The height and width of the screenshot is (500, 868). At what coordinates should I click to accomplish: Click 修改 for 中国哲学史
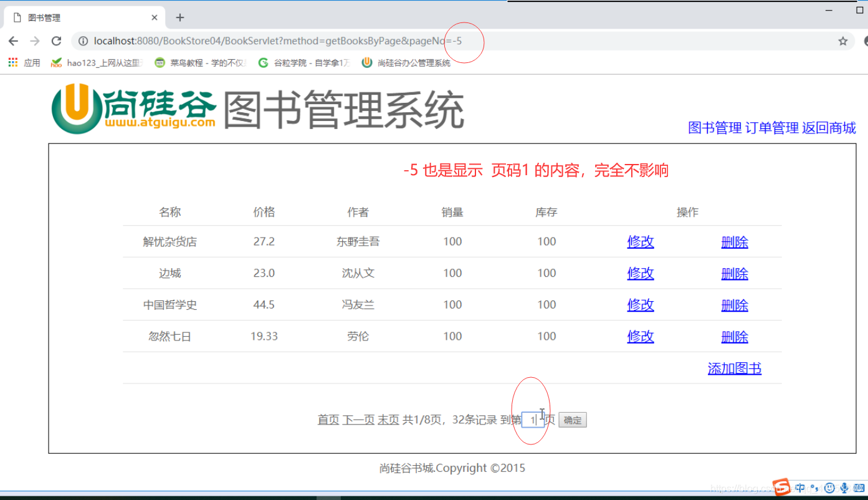click(x=641, y=305)
